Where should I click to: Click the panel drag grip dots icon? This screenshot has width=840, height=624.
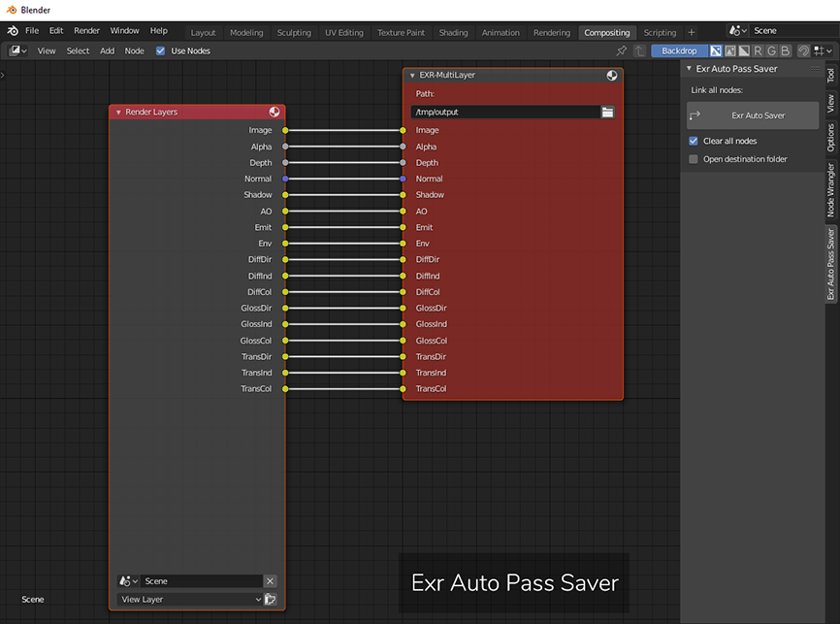[x=815, y=69]
